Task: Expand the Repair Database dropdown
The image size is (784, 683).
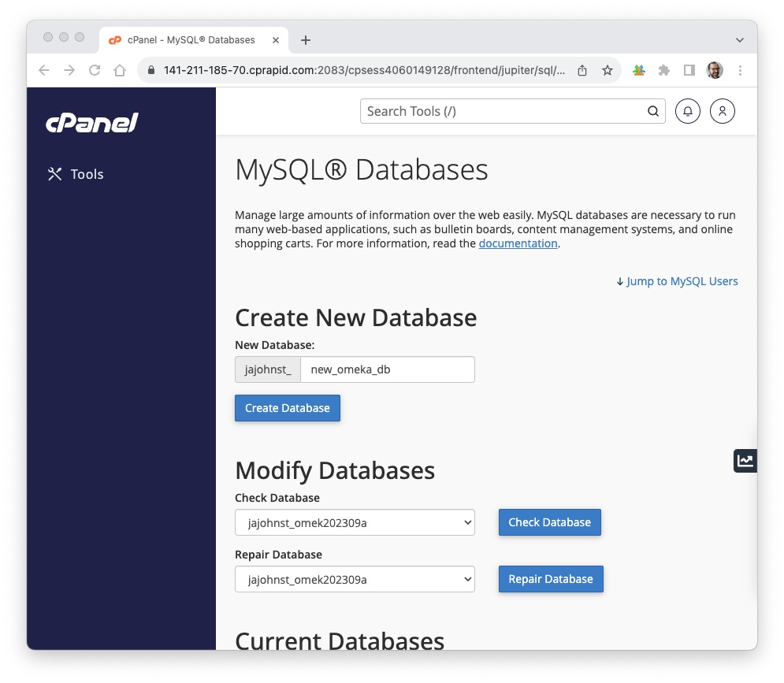Action: tap(355, 579)
